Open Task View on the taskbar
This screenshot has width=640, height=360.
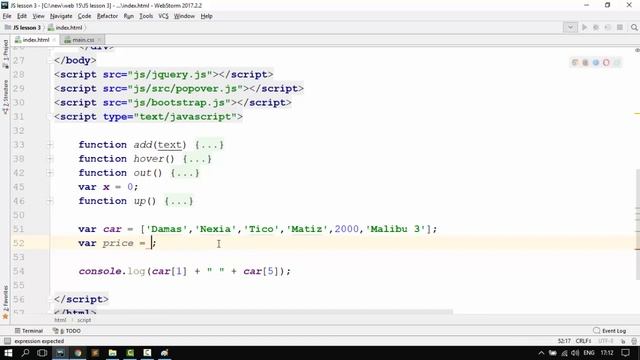click(x=42, y=353)
